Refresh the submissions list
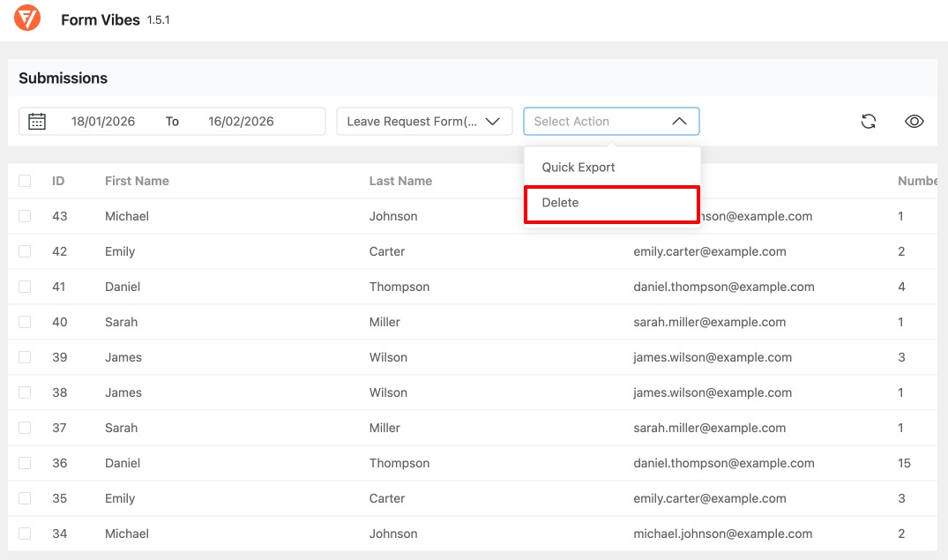The height and width of the screenshot is (560, 948). coord(869,122)
